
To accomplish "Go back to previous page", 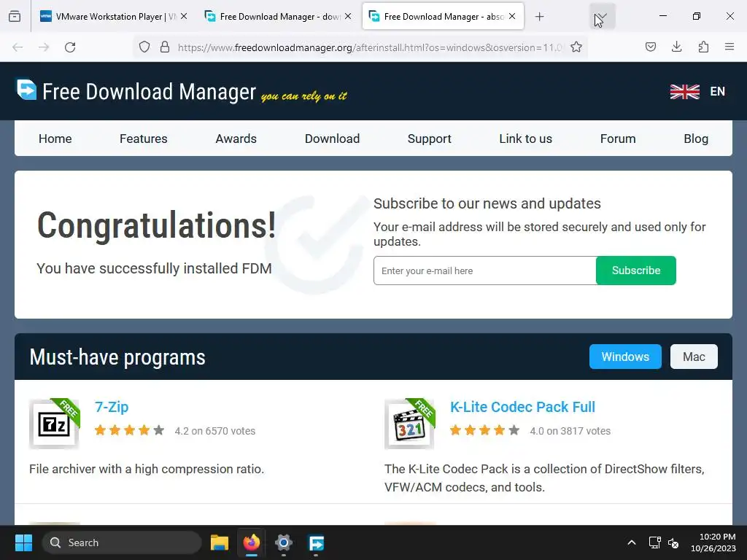I will [x=18, y=47].
